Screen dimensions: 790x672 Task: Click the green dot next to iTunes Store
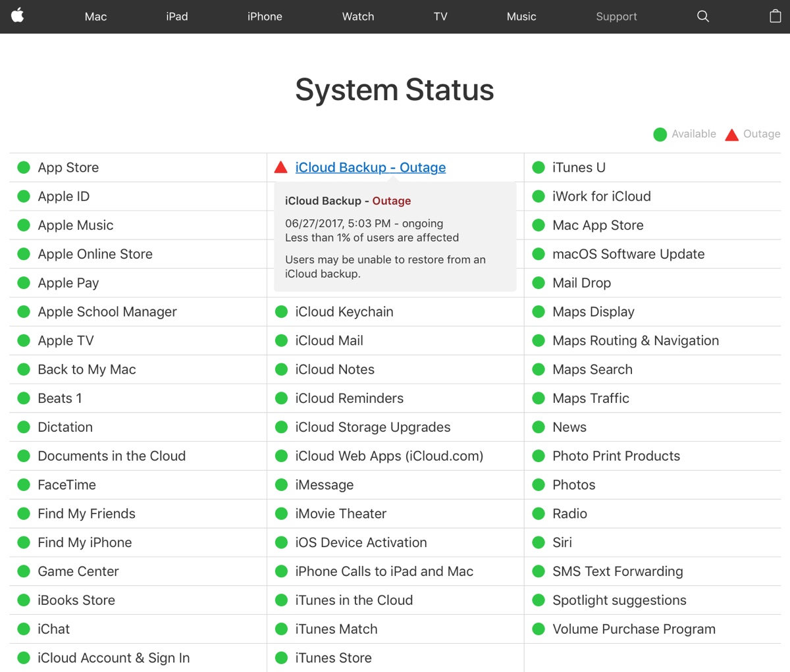(282, 658)
